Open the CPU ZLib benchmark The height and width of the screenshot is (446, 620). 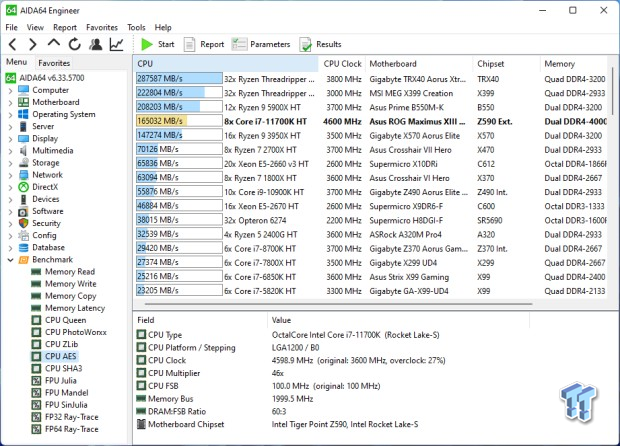pos(55,344)
